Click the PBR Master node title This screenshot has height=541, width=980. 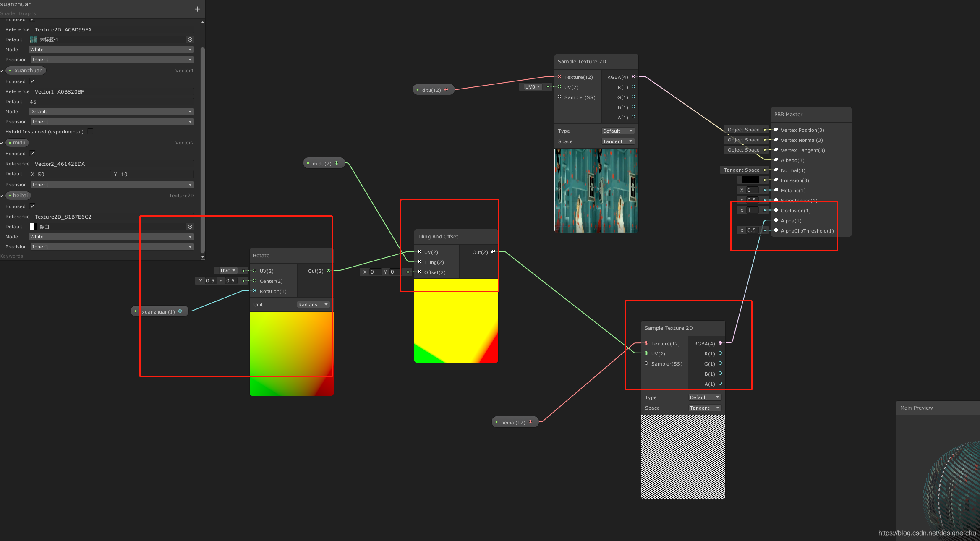[x=788, y=115]
